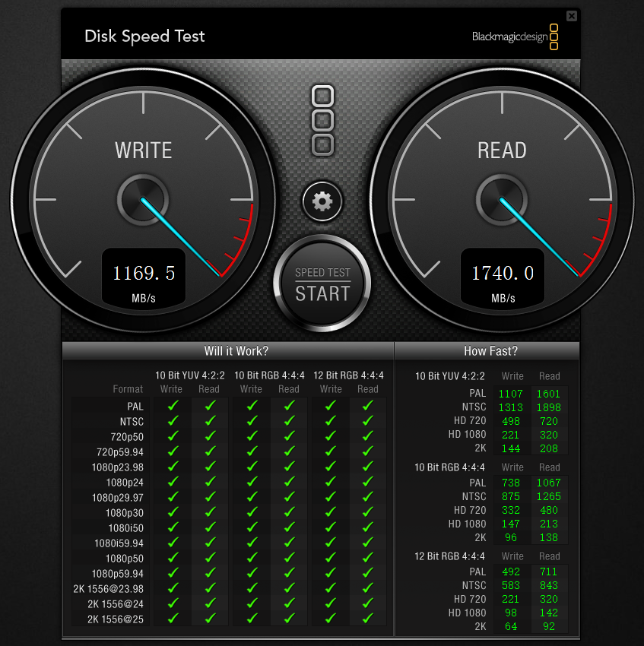Viewport: 644px width, 646px height.
Task: Select the write speed value 1169.5
Action: click(x=144, y=273)
